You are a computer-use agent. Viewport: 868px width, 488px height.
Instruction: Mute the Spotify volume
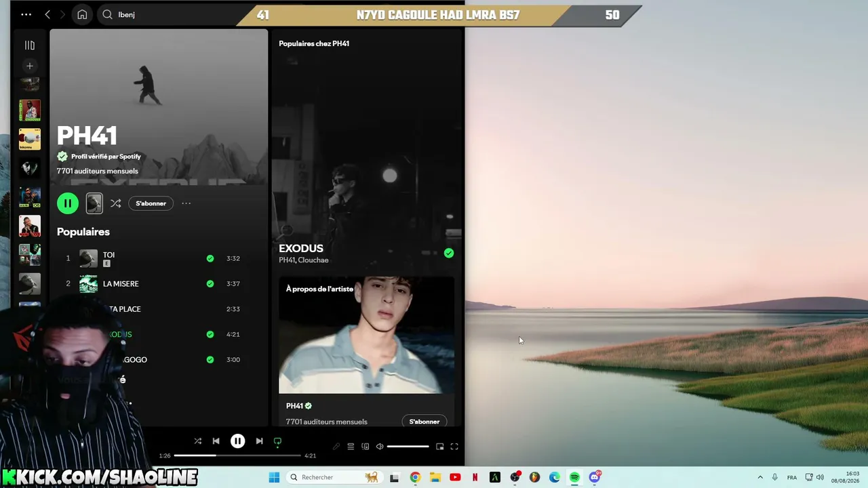point(380,447)
